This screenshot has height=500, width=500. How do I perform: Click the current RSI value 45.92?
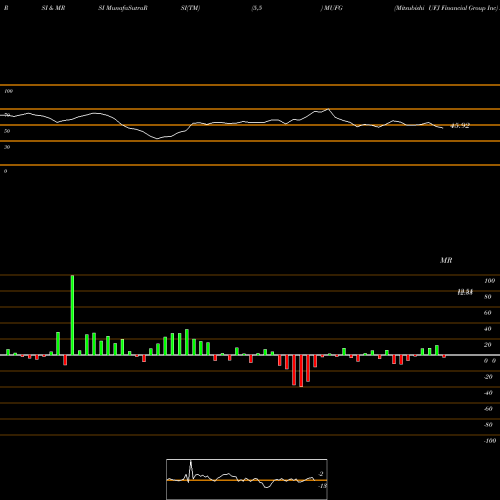(x=460, y=126)
